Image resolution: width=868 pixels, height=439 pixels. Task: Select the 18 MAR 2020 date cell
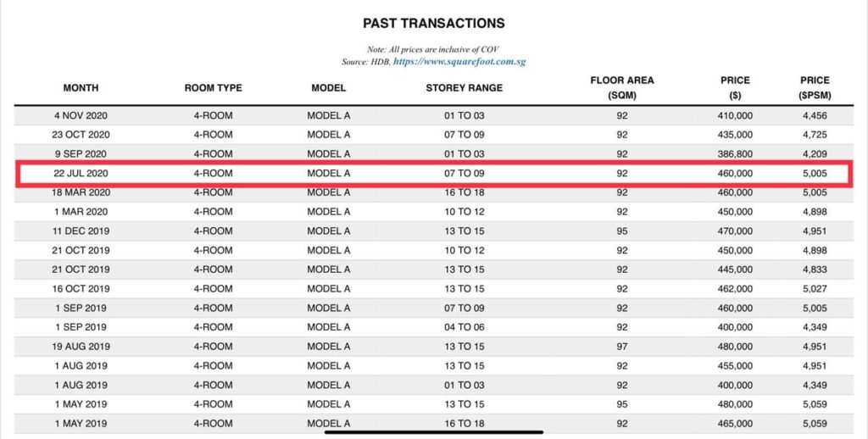tap(81, 192)
